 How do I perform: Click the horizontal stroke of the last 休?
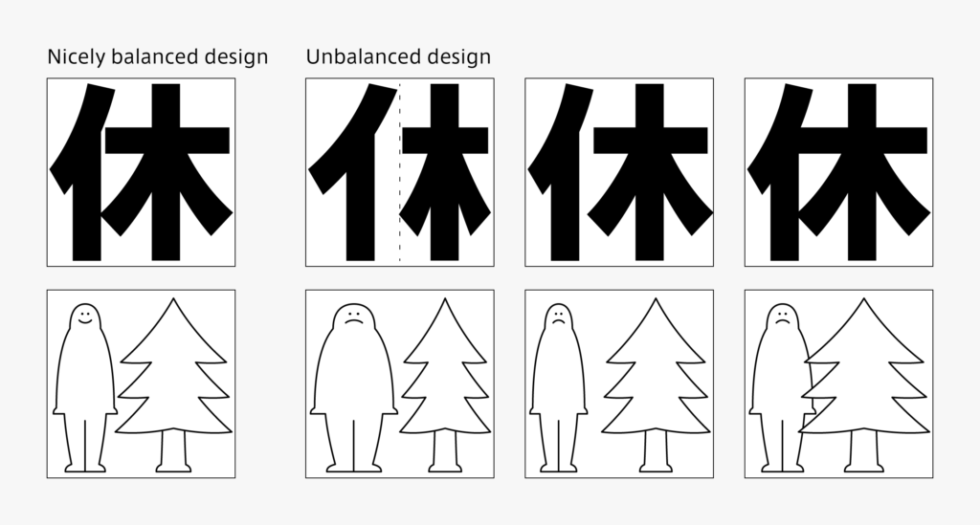tap(864, 141)
